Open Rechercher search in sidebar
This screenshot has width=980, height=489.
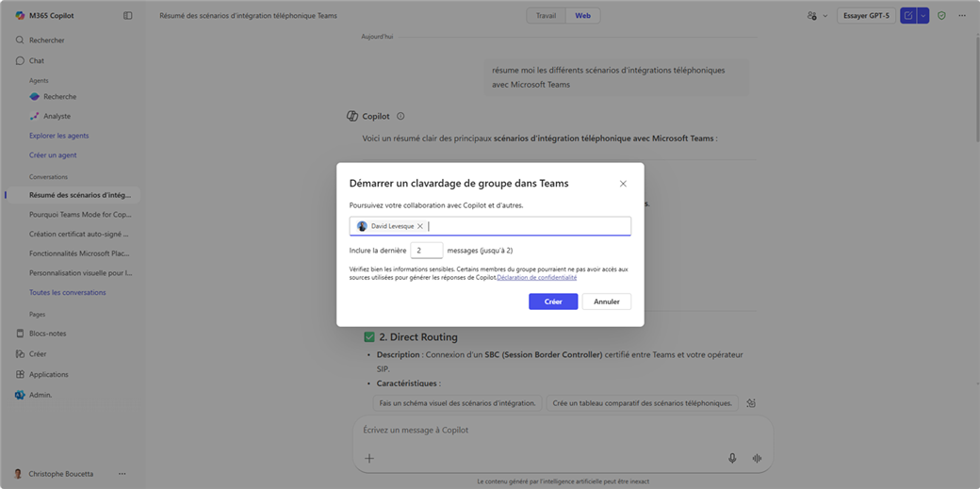click(x=47, y=41)
